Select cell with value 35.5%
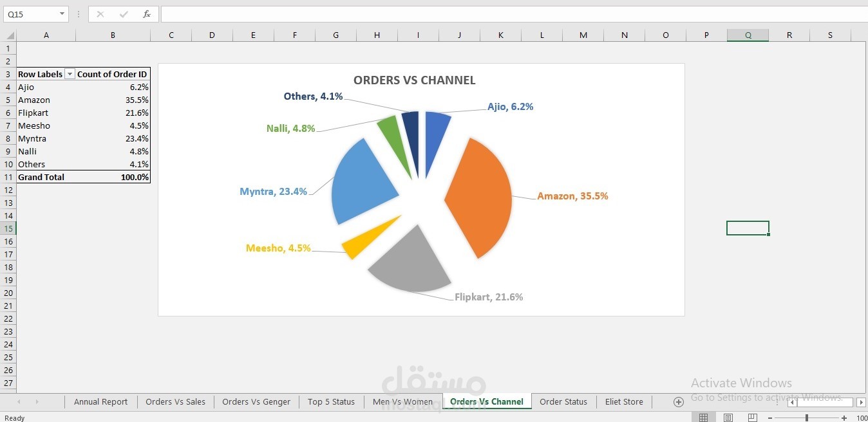This screenshot has width=868, height=422. (x=113, y=100)
